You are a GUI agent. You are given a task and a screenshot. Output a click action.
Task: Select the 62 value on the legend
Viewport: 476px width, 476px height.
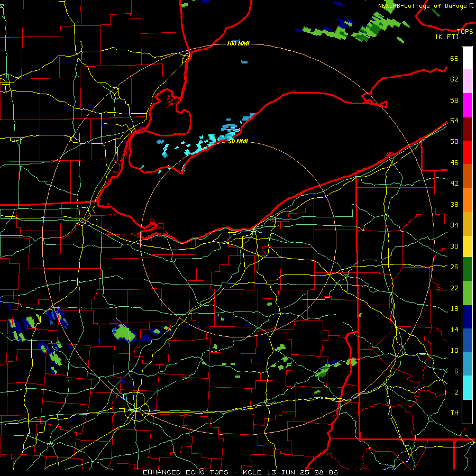pos(454,79)
